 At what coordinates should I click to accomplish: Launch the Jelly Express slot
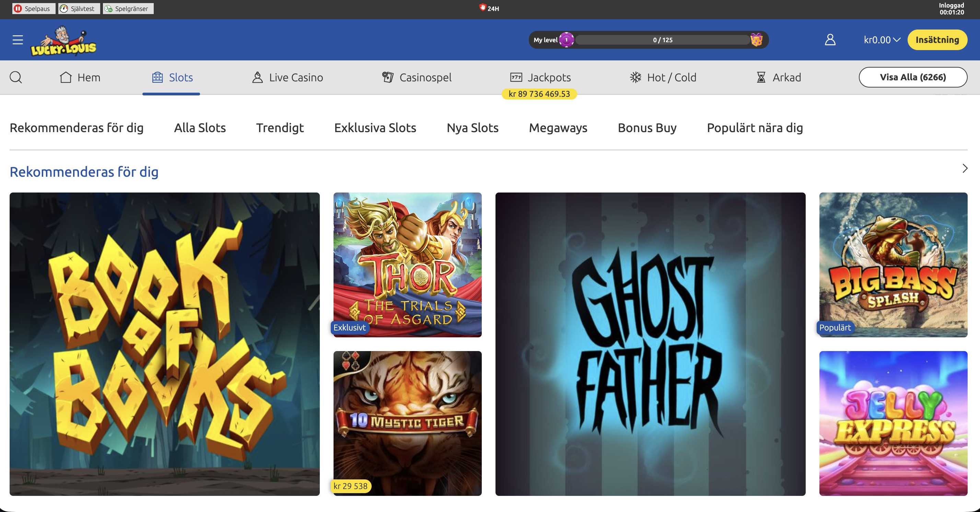click(x=893, y=423)
